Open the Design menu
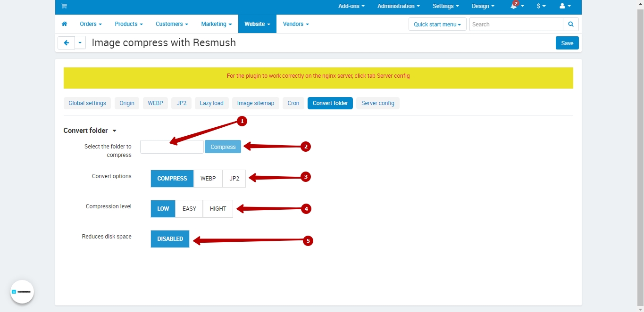This screenshot has height=312, width=644. pyautogui.click(x=483, y=6)
